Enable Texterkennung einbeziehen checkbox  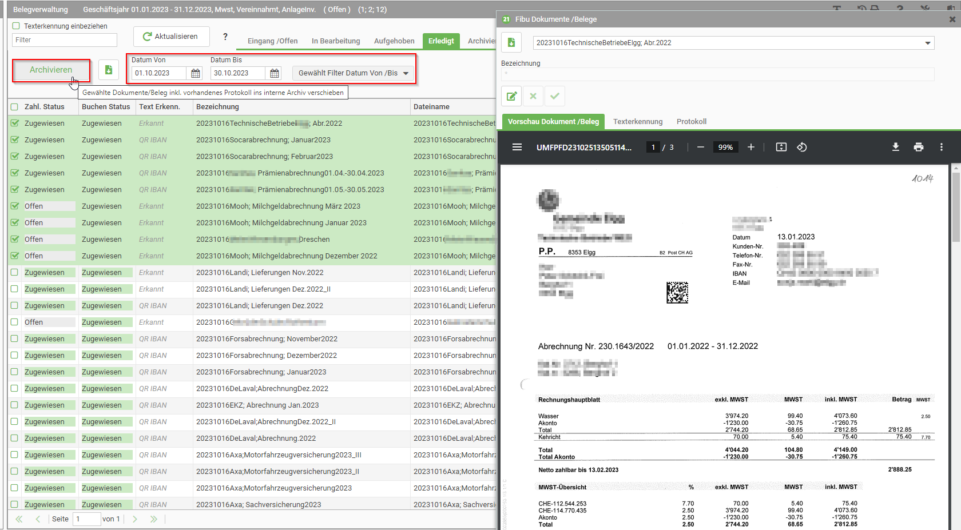point(16,26)
